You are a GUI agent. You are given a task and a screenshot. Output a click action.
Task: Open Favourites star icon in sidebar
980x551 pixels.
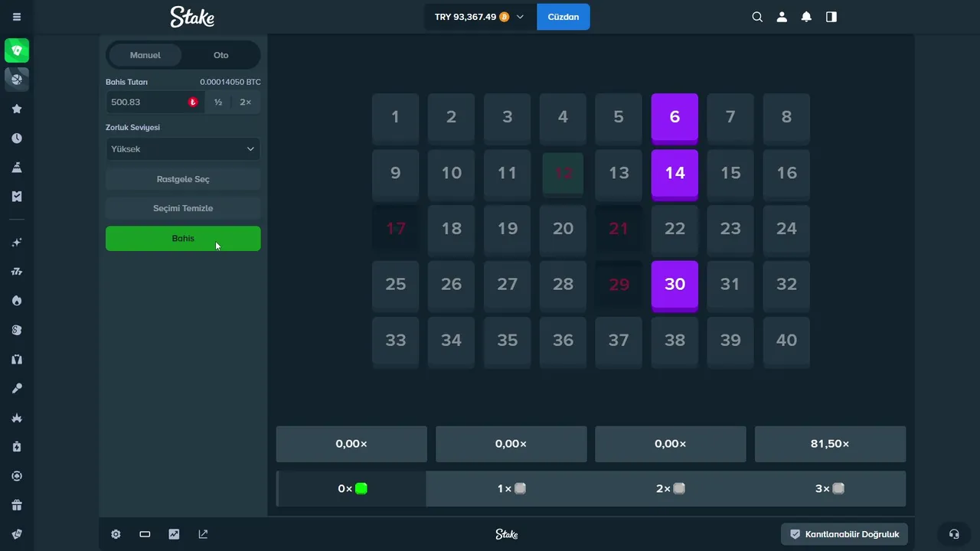click(x=17, y=109)
